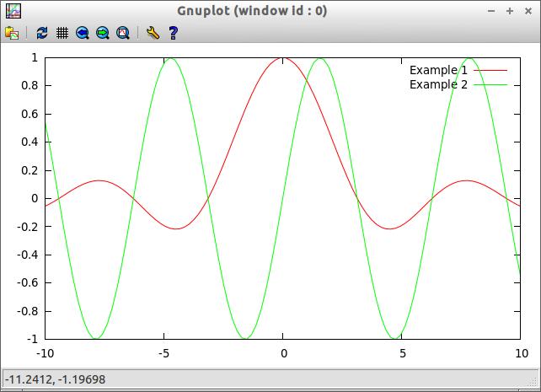Autoscale the plot with the toolbar icon

point(123,33)
